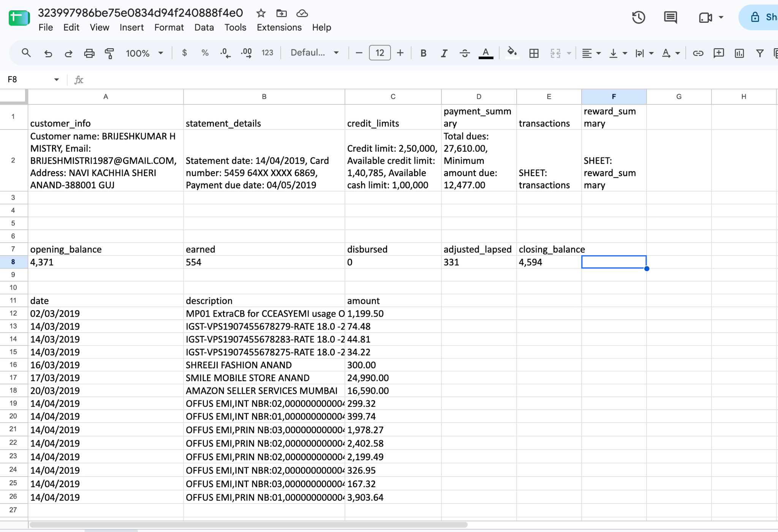Screen dimensions: 778x532
Task: Click cell with AMAZON SELLER SERVICES MUMBAI
Action: (264, 390)
